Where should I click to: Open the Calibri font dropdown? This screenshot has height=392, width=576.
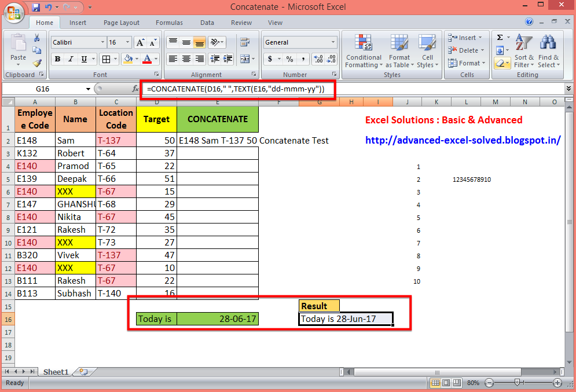pyautogui.click(x=104, y=42)
